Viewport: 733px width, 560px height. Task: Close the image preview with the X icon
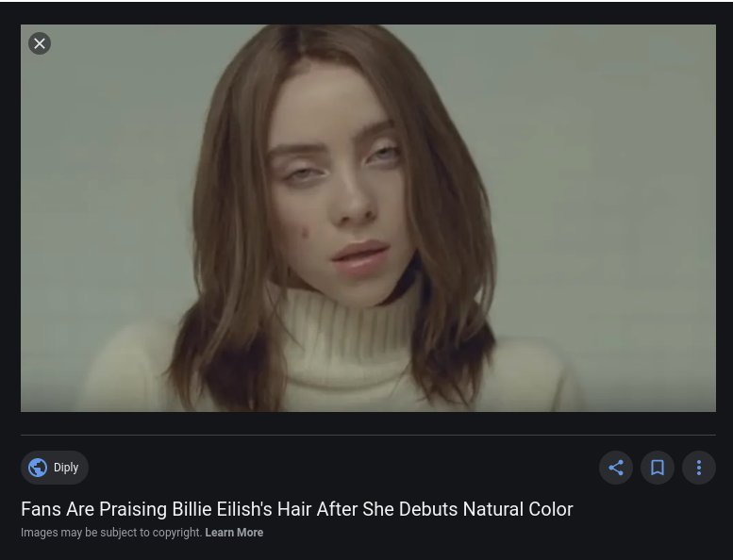(40, 43)
